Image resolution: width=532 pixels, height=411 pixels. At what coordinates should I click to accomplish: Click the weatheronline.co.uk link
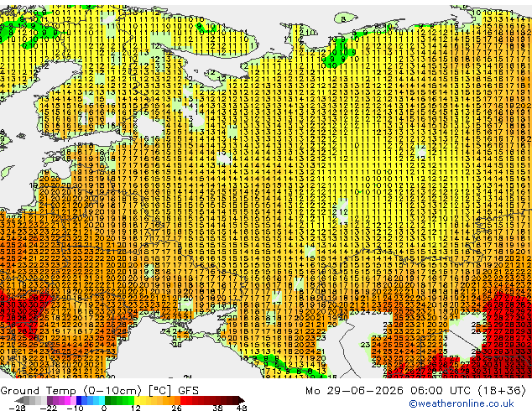coord(462,403)
